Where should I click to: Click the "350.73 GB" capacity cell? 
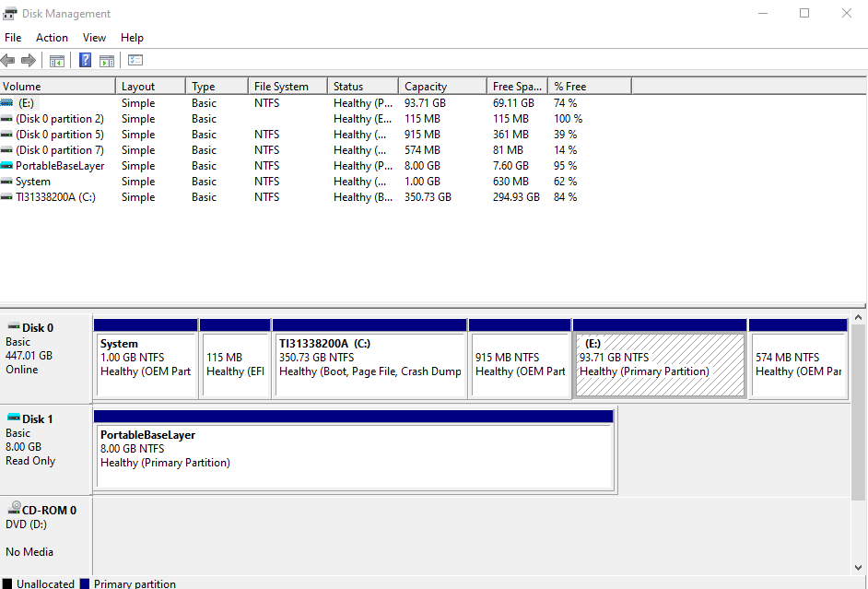tap(428, 197)
